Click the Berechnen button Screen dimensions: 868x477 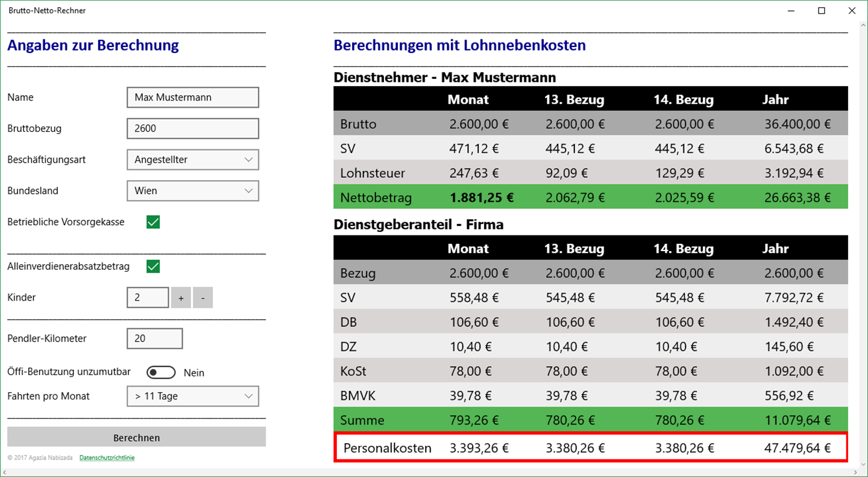(x=136, y=437)
